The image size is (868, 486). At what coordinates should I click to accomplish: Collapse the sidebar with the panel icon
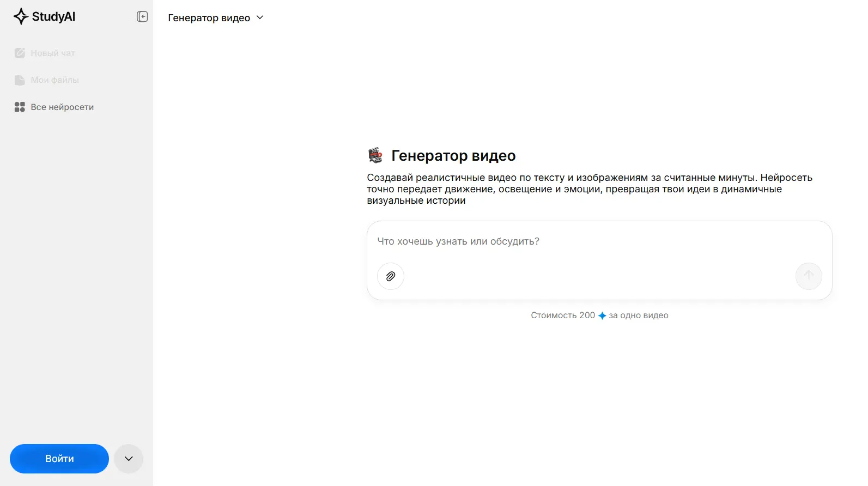pyautogui.click(x=142, y=17)
